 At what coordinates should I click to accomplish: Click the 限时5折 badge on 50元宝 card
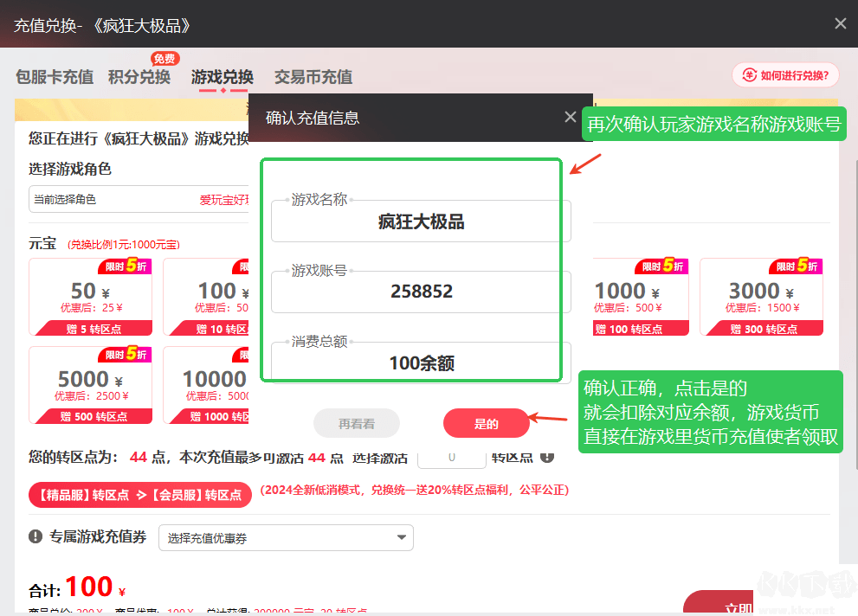click(x=123, y=266)
